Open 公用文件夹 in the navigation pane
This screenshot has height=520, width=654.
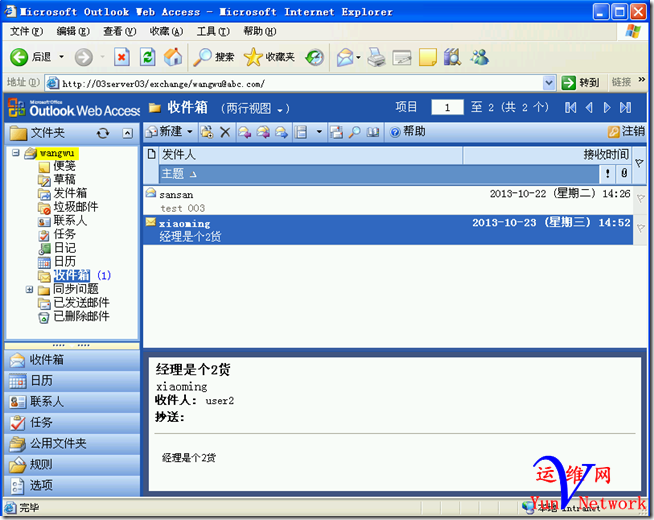[x=72, y=443]
